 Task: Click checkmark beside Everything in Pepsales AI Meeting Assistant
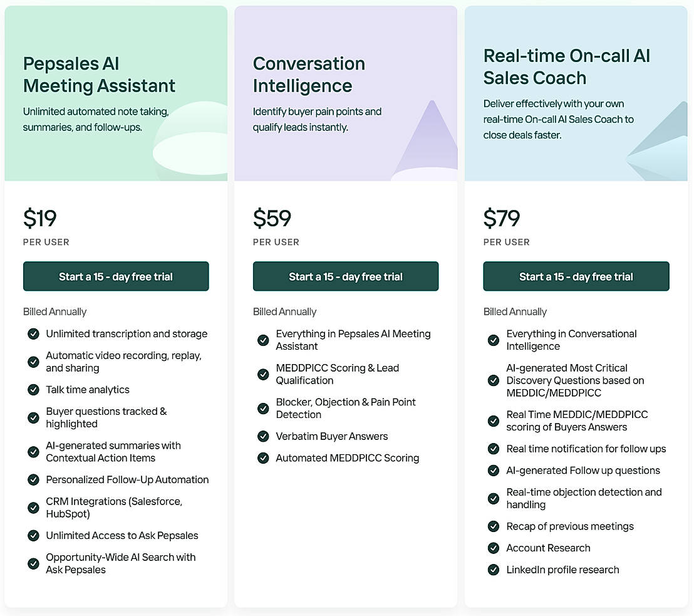coord(263,340)
